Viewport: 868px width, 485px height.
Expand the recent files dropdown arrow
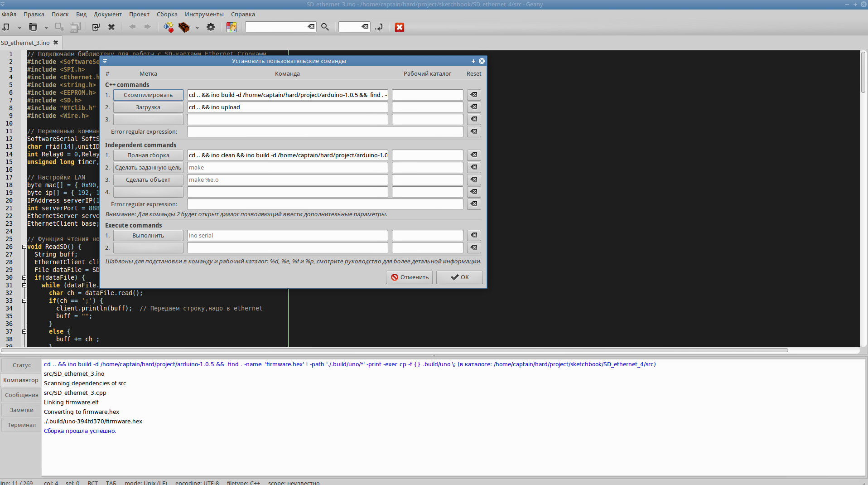pos(46,28)
